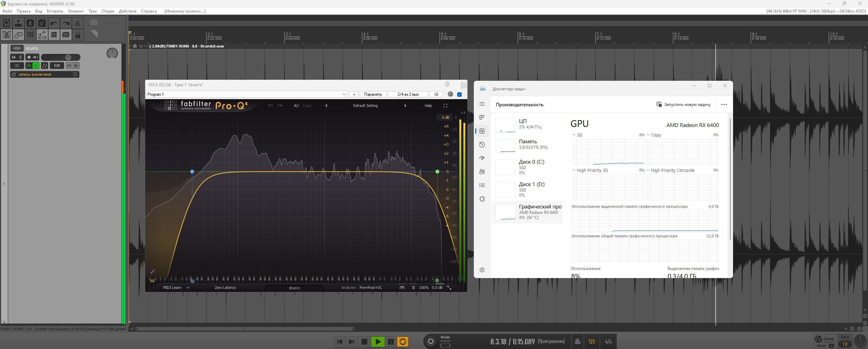Toggle the plugin enable checkbox
Screen dimensions: 868x349
tap(459, 94)
